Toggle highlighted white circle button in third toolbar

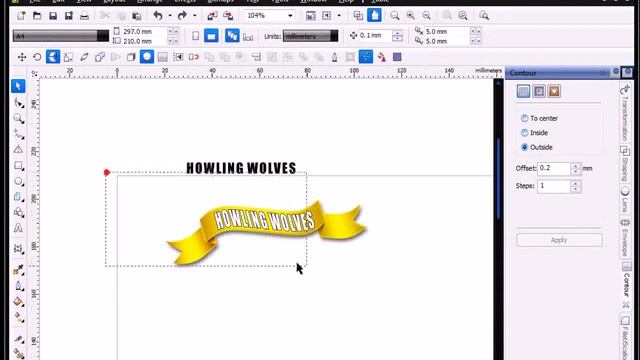pyautogui.click(x=147, y=57)
